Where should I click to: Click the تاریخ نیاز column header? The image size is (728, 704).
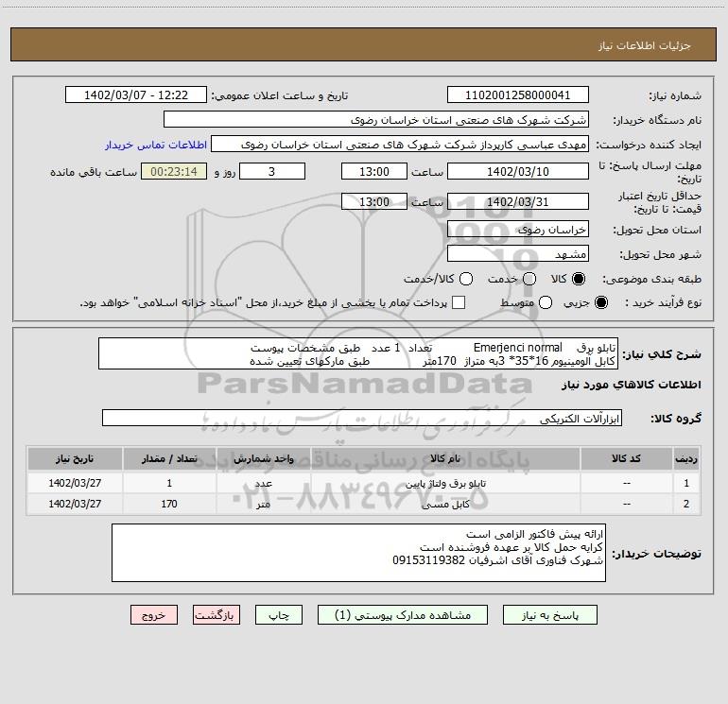(75, 459)
